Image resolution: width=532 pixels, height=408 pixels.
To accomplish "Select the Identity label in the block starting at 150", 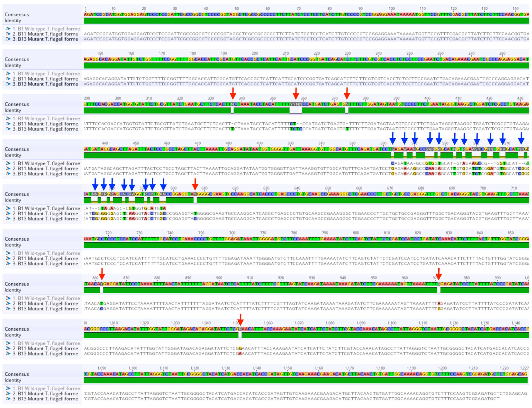I will [13, 65].
